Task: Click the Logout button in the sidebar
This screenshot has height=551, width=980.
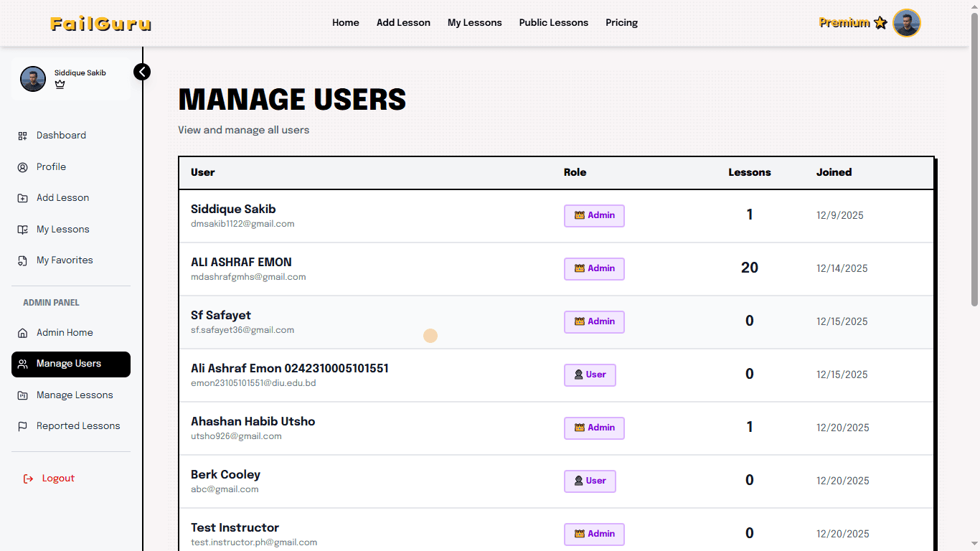Action: (49, 479)
